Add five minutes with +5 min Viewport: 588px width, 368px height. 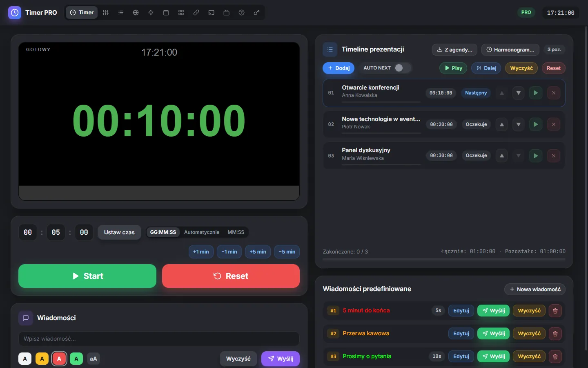coord(258,252)
